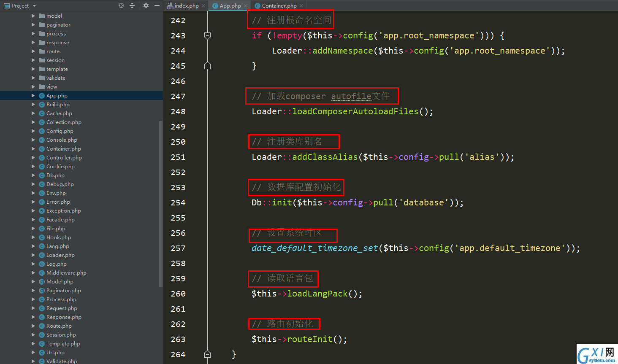Click the Facade.php class icon

tap(42, 220)
